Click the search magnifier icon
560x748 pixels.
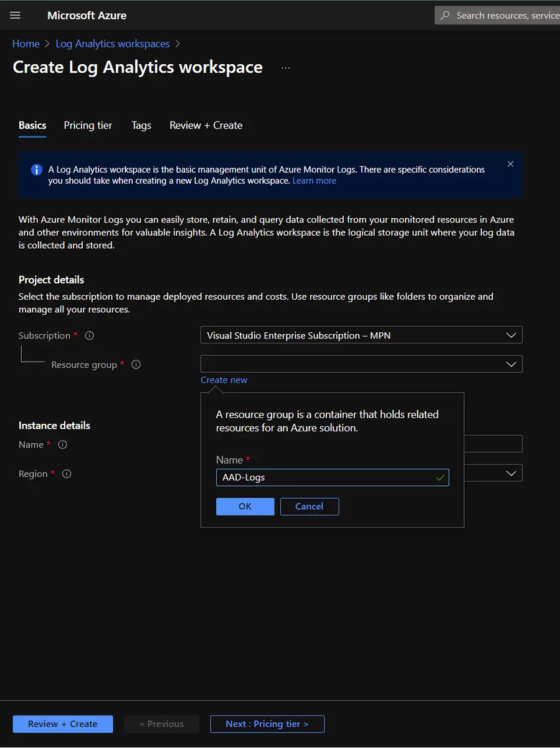pyautogui.click(x=445, y=16)
